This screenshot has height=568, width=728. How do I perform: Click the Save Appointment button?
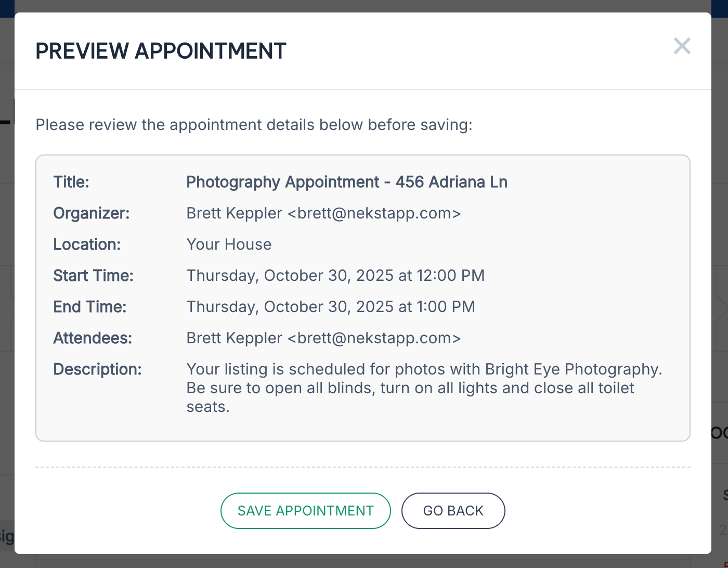click(x=305, y=511)
